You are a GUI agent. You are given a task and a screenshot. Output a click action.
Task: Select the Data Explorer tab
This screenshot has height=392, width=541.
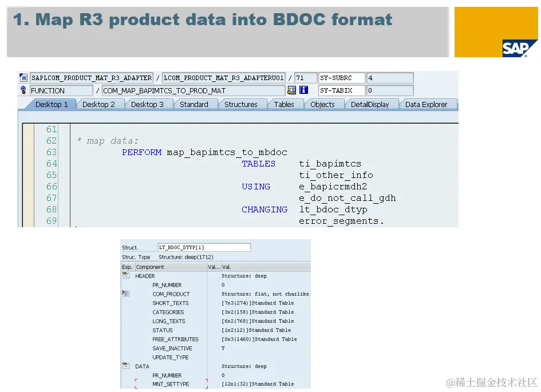tap(426, 105)
